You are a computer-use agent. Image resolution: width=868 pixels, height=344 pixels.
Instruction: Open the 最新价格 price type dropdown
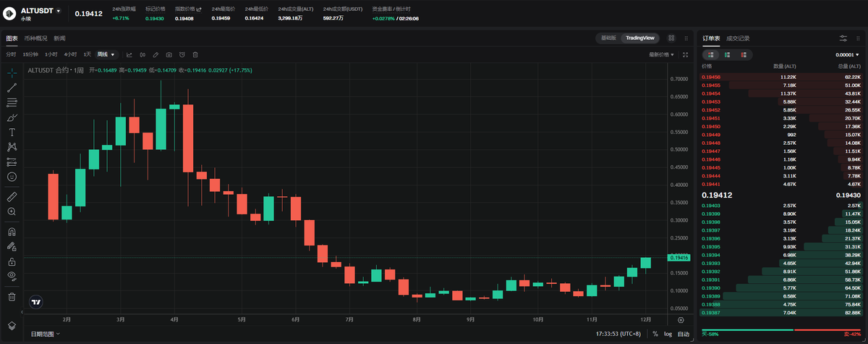tap(661, 54)
